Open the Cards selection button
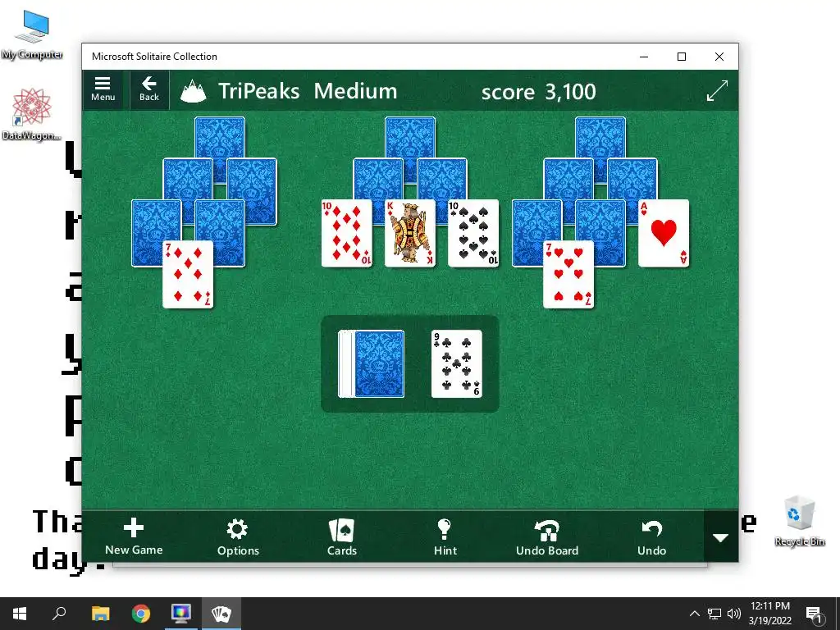The image size is (840, 630). (342, 536)
